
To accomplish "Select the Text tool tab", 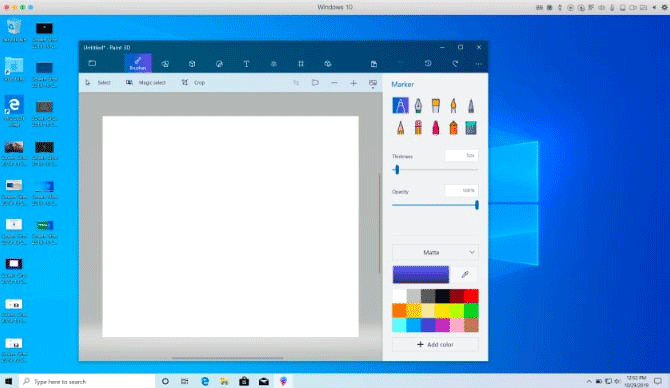I will point(246,64).
